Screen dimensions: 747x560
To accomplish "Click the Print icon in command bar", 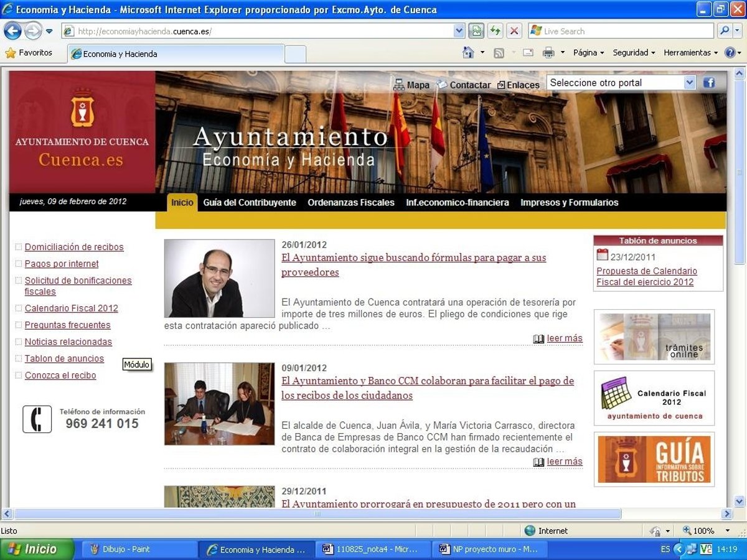I will coord(548,53).
